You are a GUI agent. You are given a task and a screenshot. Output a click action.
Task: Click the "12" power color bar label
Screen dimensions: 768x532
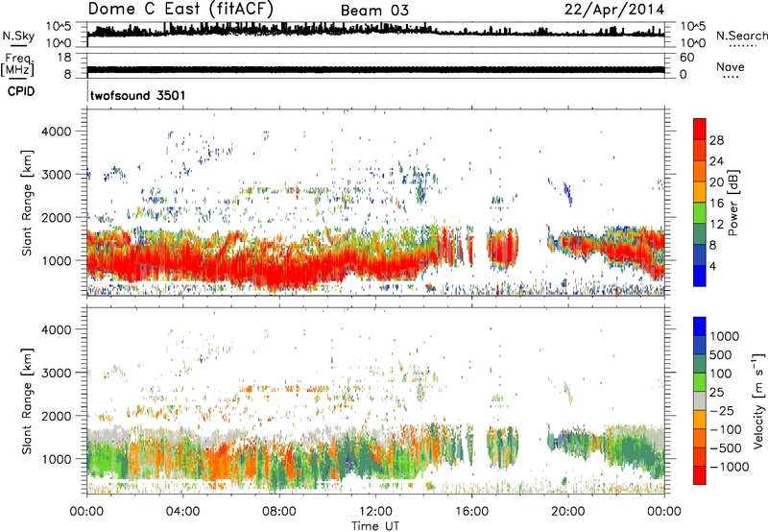coord(716,225)
